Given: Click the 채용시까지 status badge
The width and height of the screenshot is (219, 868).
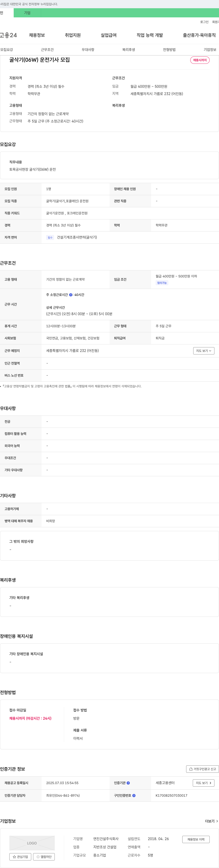Looking at the screenshot, I should pyautogui.click(x=200, y=60).
